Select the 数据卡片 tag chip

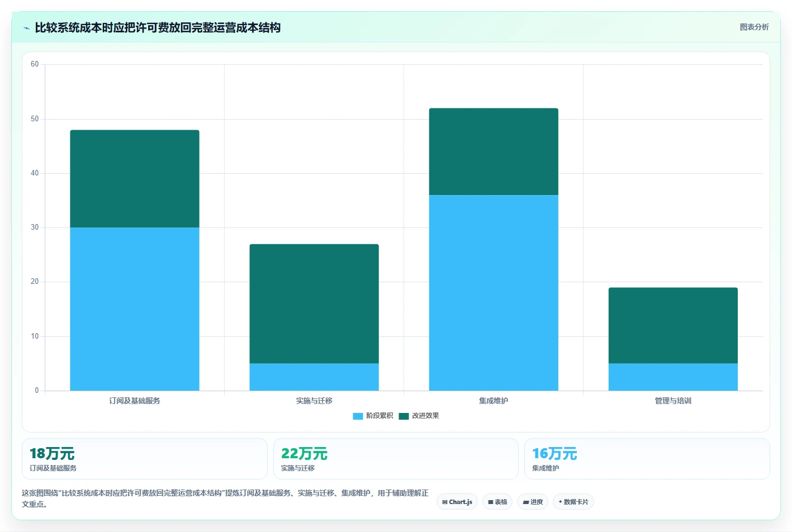(573, 502)
